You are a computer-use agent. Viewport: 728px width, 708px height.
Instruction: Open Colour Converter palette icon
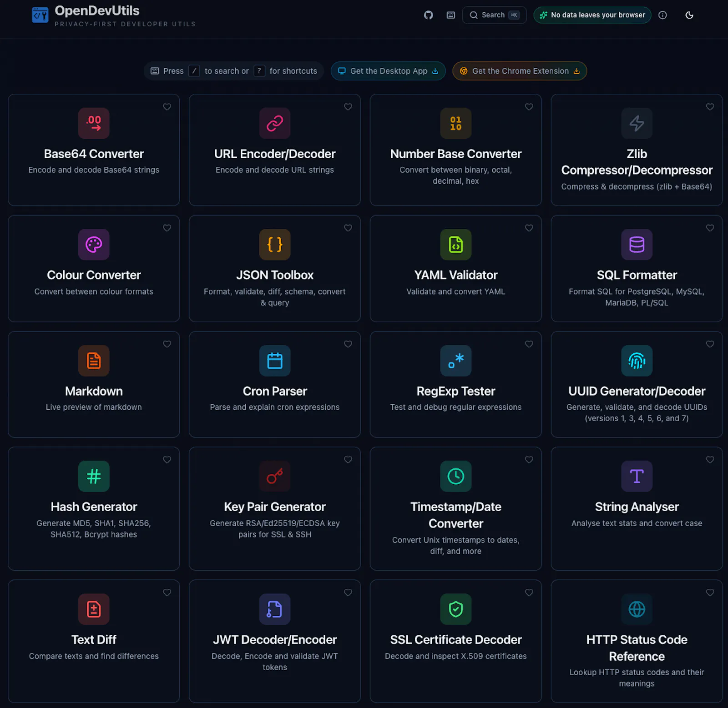[x=94, y=245]
